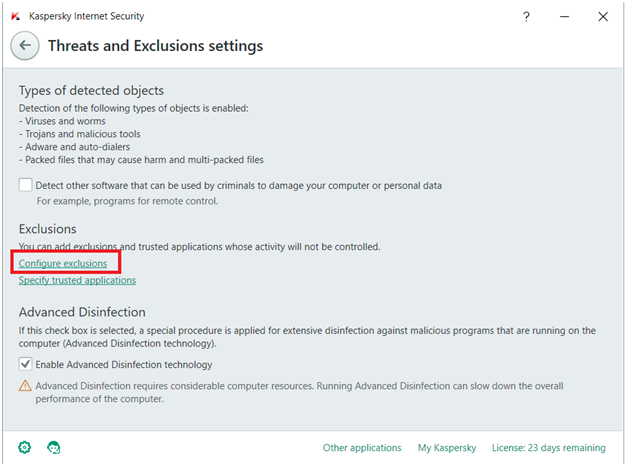Click the Exclusions section heading

point(48,229)
